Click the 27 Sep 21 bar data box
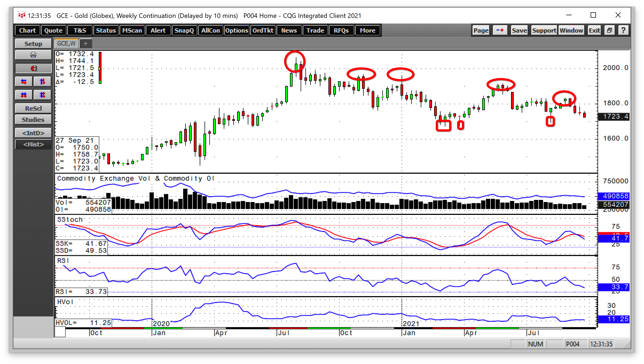 (77, 154)
